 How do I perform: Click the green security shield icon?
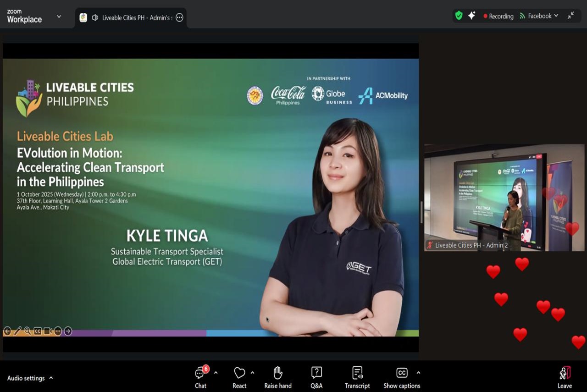tap(459, 16)
